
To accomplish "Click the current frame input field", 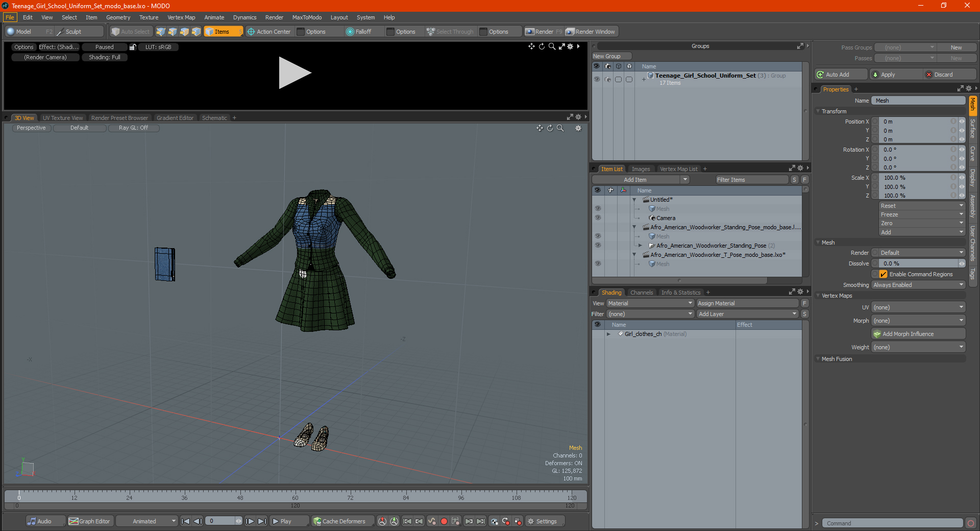I will pyautogui.click(x=220, y=521).
